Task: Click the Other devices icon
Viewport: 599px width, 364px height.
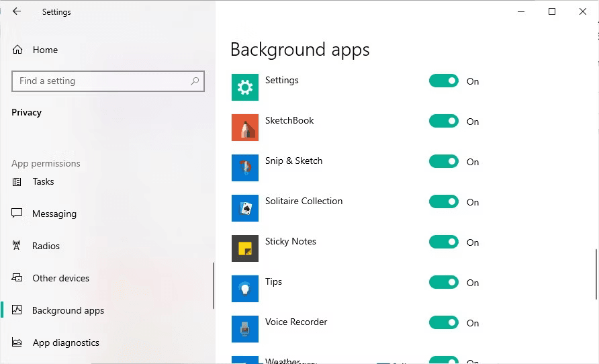Action: 17,277
